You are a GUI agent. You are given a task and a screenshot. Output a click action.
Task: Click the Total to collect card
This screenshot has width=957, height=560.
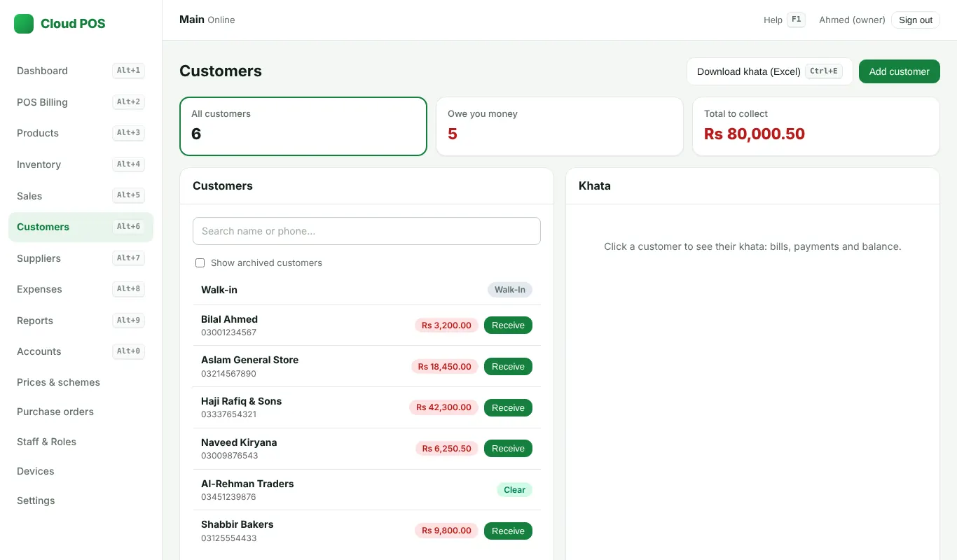tap(816, 126)
